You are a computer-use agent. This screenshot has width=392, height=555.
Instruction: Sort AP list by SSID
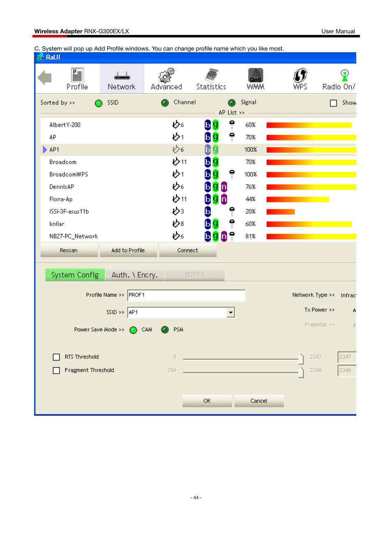99,103
